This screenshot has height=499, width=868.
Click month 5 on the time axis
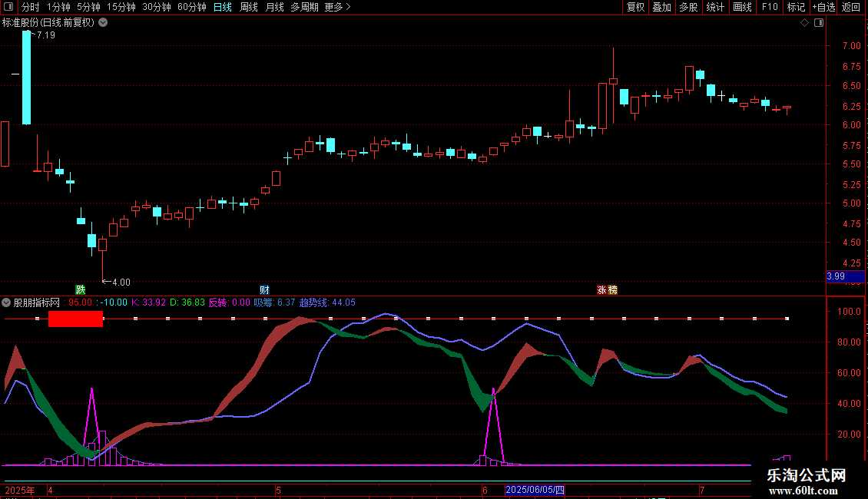point(278,490)
